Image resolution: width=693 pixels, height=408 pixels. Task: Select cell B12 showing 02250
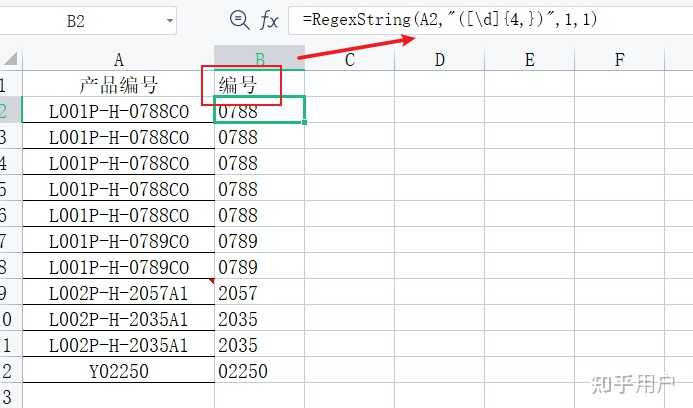259,370
